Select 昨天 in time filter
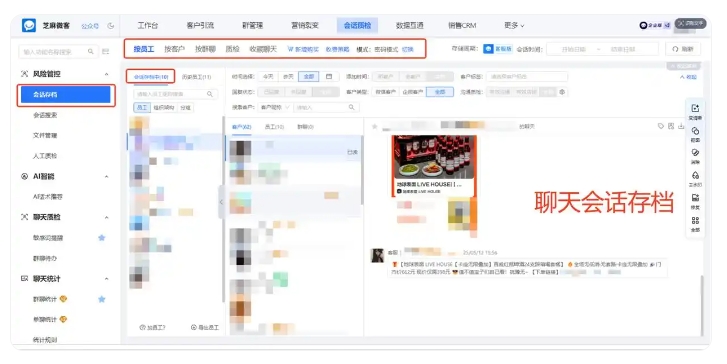The width and height of the screenshot is (727, 364). (x=288, y=77)
